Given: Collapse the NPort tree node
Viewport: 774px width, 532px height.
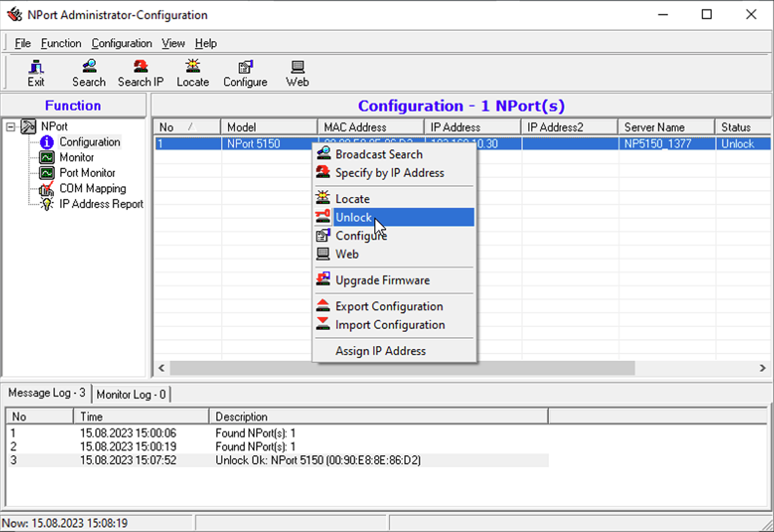Looking at the screenshot, I should [x=11, y=126].
